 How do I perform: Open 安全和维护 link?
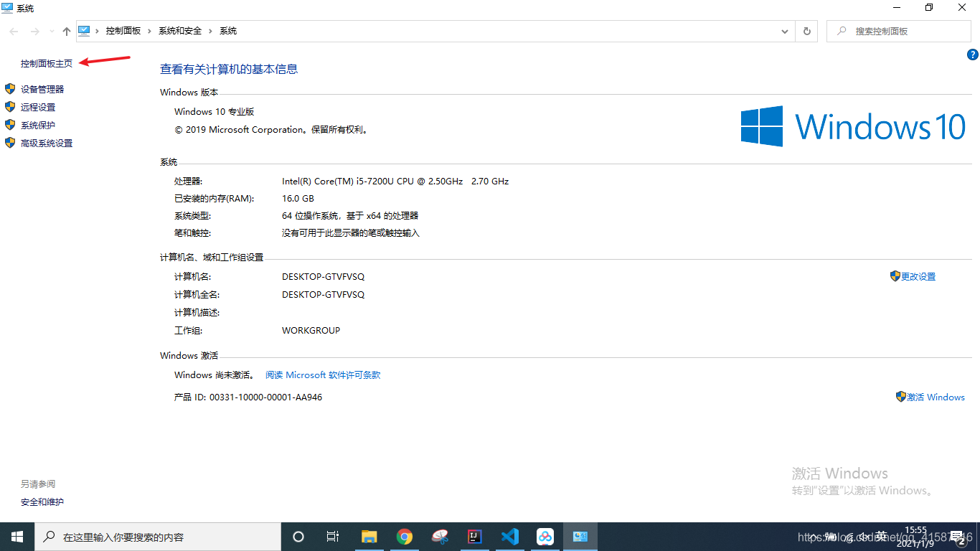click(x=42, y=501)
